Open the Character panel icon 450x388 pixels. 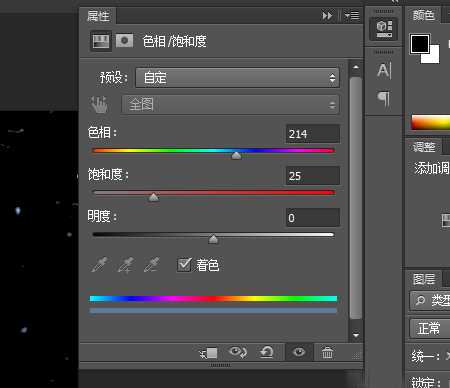pos(384,71)
